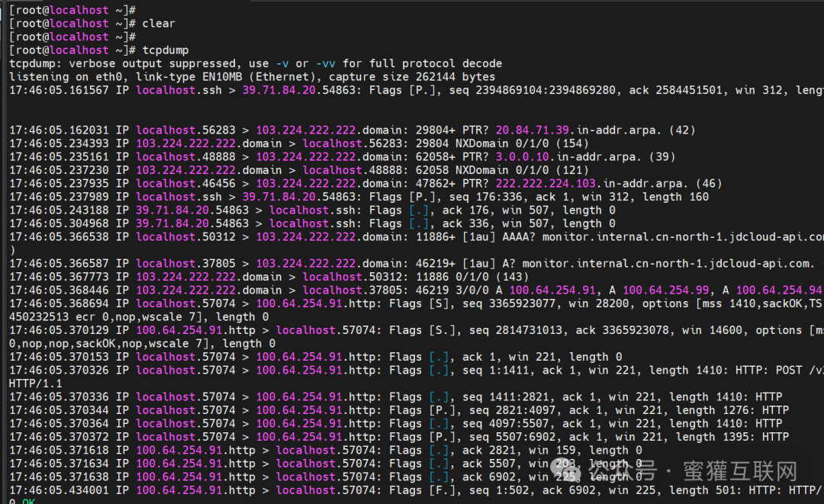Click PTR address "20.84.71.39"
The width and height of the screenshot is (824, 504).
click(532, 130)
